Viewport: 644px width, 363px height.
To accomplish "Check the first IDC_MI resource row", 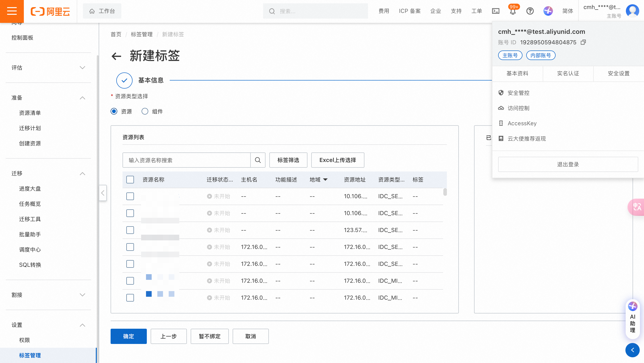I will click(130, 281).
